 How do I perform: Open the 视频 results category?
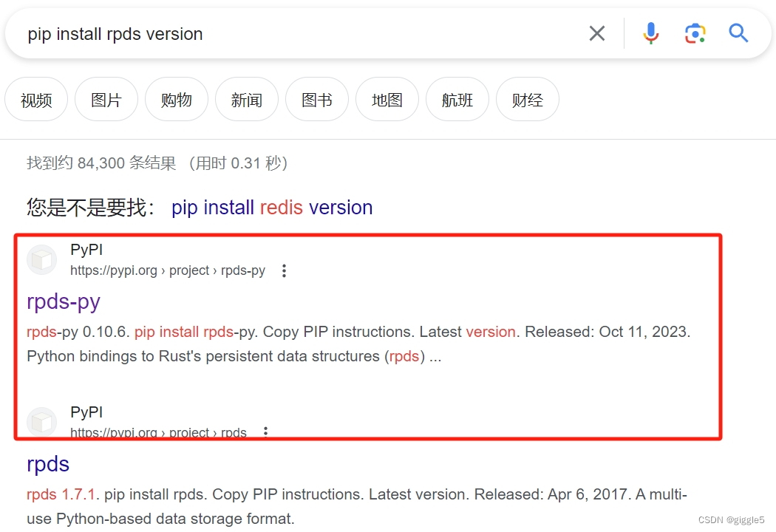tap(35, 99)
